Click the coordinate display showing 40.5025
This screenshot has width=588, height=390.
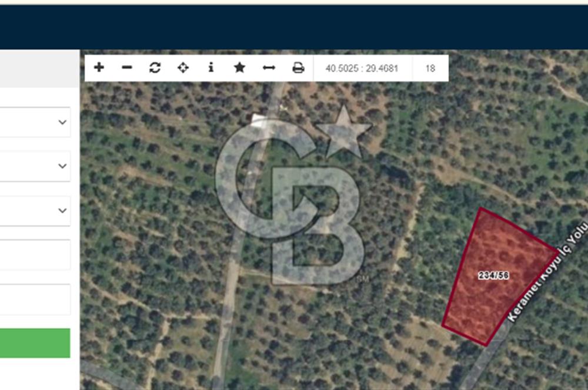coord(361,68)
